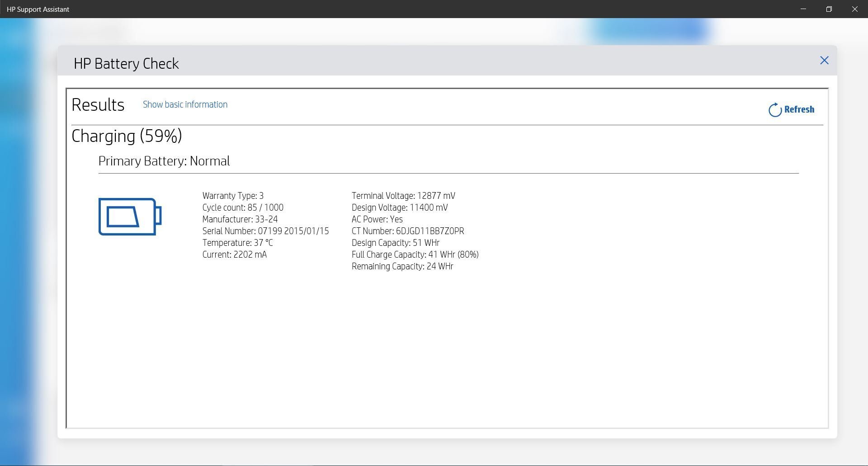Click the Remaining Capacity 24 WHr line
This screenshot has width=868, height=466.
(402, 266)
